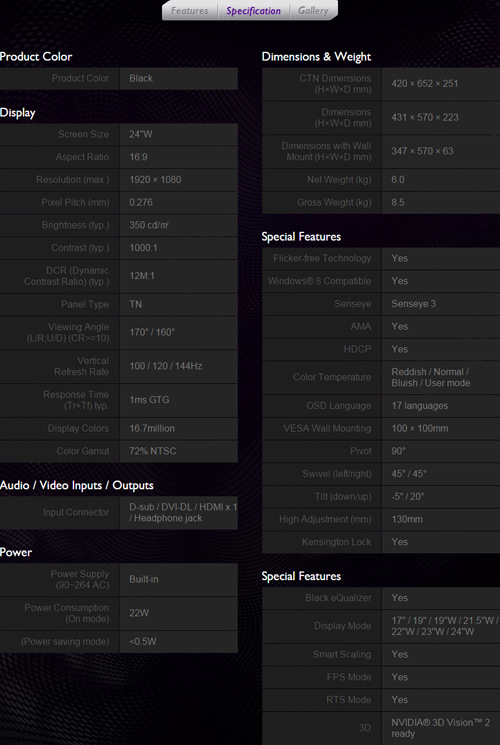Select the contrast value 1000:1
The image size is (500, 745).
[143, 248]
